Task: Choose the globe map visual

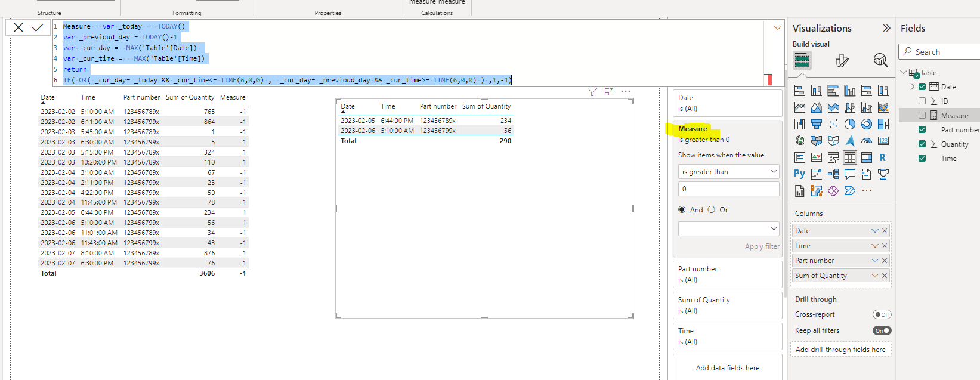Action: point(800,141)
